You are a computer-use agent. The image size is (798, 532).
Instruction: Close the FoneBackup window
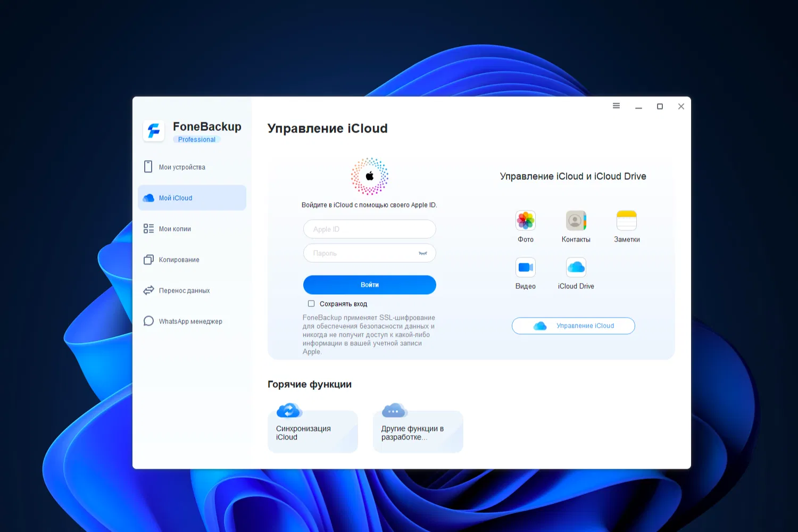[681, 106]
